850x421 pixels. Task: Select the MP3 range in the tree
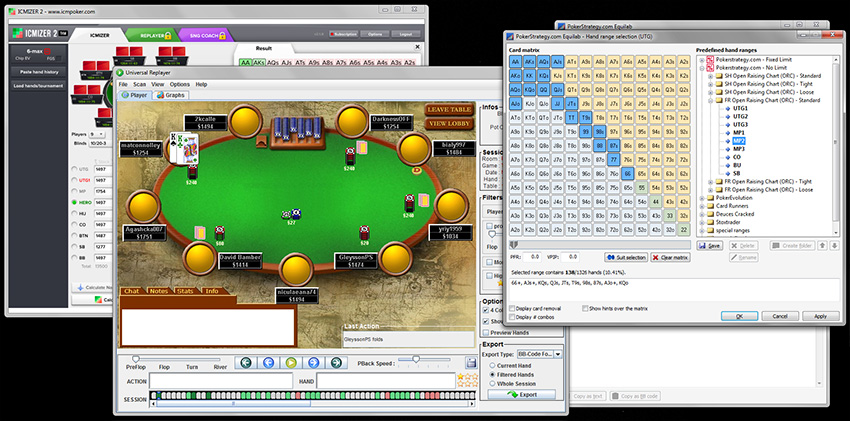coord(739,149)
